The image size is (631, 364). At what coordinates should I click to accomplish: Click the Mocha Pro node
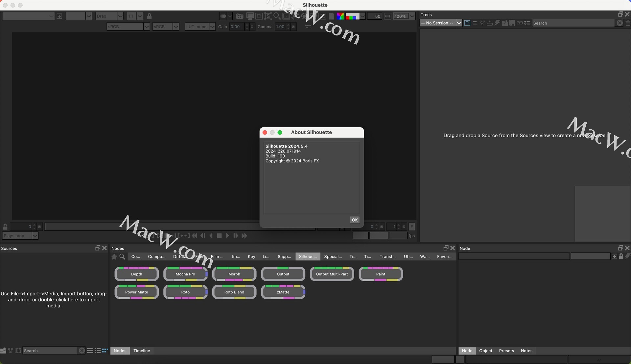(x=185, y=274)
